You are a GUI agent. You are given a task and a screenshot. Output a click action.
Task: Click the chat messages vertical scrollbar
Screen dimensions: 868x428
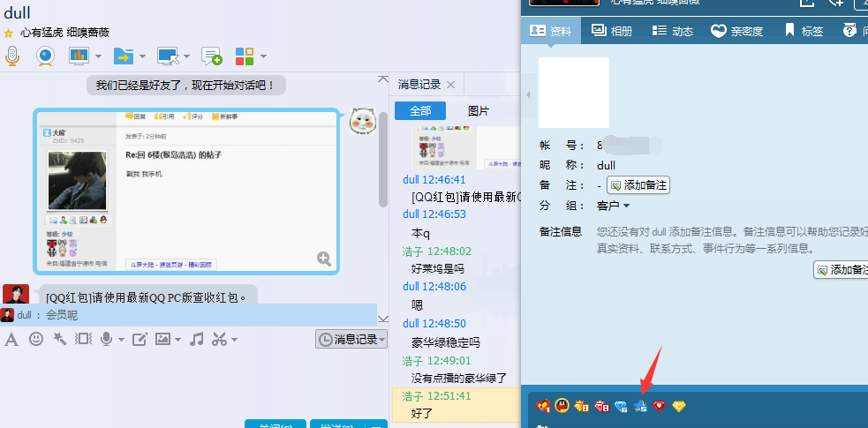click(383, 161)
